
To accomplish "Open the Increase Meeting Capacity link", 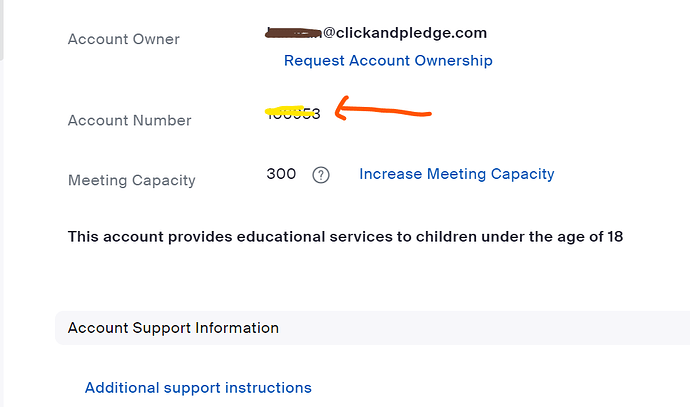I will coord(456,174).
